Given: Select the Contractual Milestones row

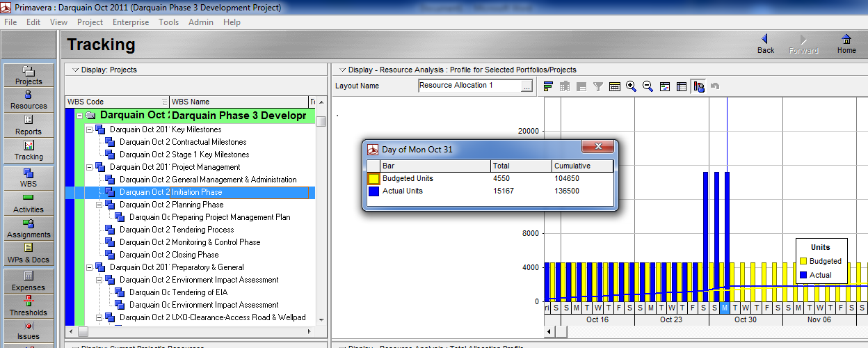Looking at the screenshot, I should (190, 142).
